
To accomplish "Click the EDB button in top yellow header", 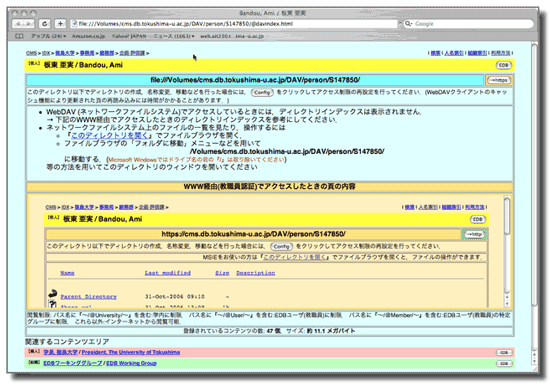I will coord(504,65).
